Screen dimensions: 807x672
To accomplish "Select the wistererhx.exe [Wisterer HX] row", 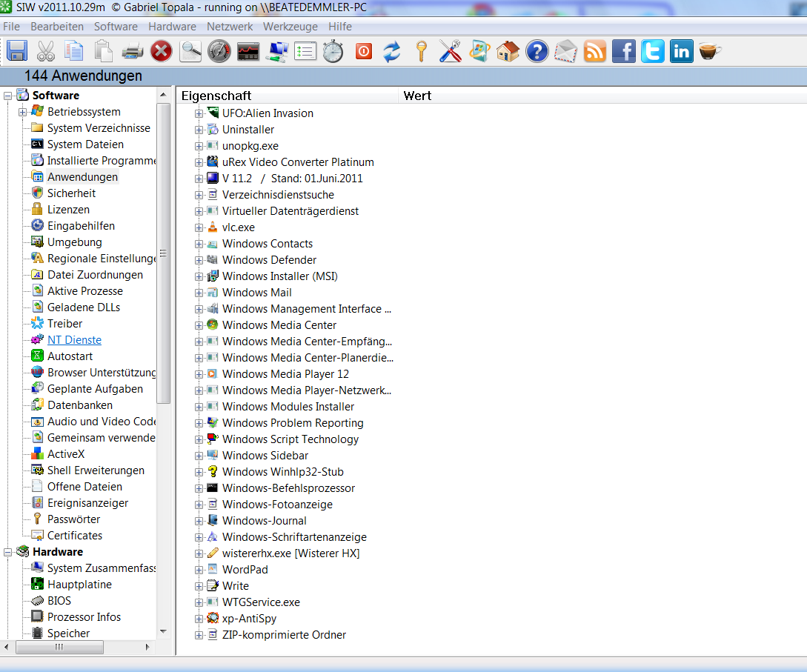I will (290, 553).
